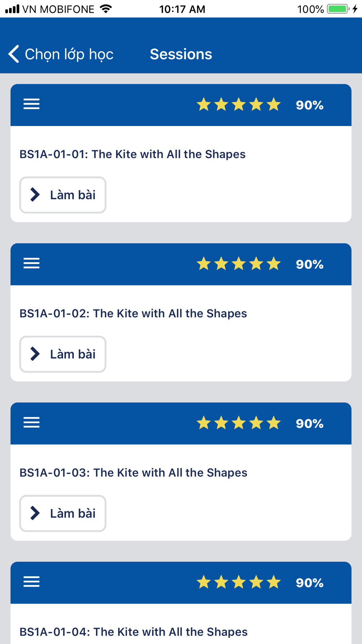The height and width of the screenshot is (644, 362).
Task: Open hamburger menu on BS1A-01-01 card
Action: tap(31, 104)
